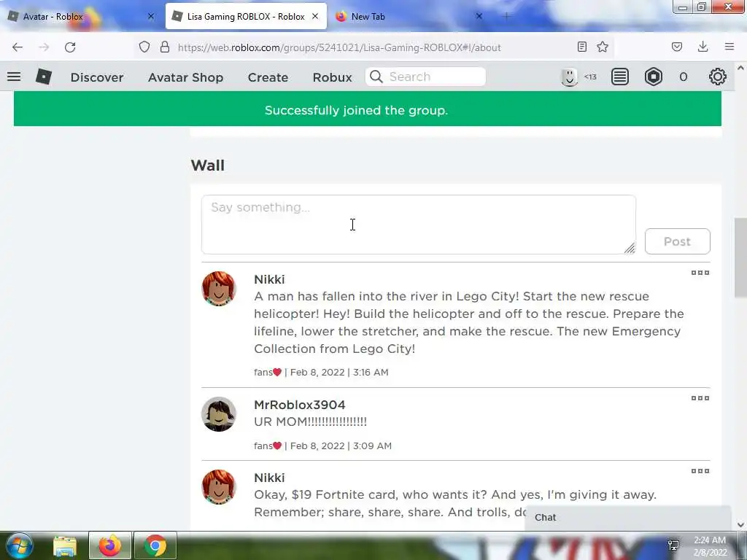The height and width of the screenshot is (560, 747).
Task: Click the network icon in system tray
Action: pos(673,545)
